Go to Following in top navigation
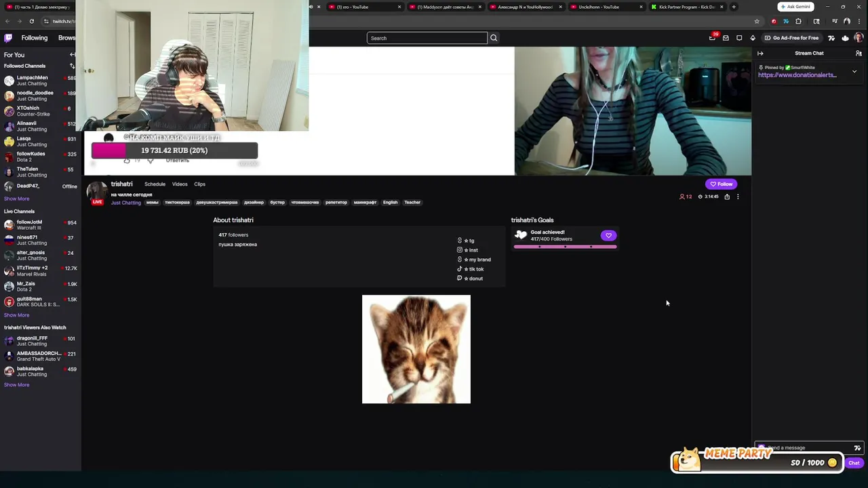Image resolution: width=868 pixels, height=488 pixels. 34,38
